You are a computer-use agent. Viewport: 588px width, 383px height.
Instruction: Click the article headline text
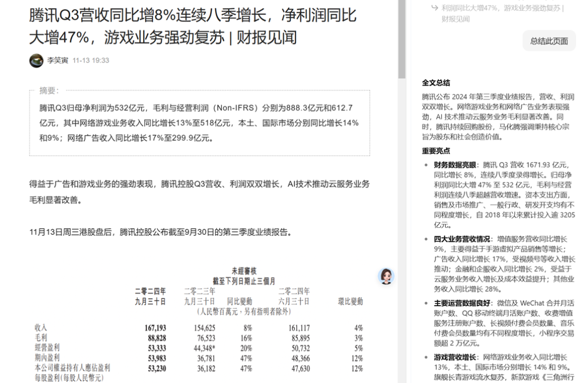193,26
